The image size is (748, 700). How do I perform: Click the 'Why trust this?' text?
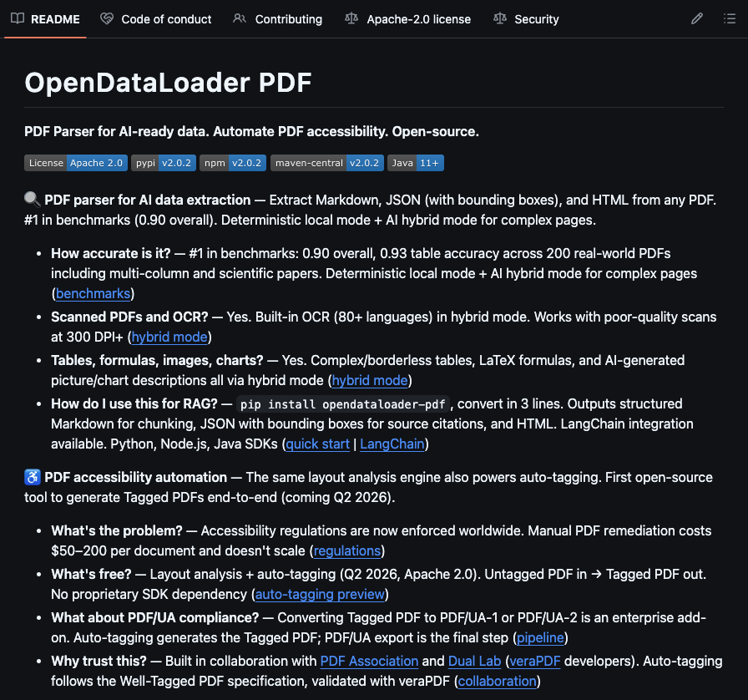99,662
